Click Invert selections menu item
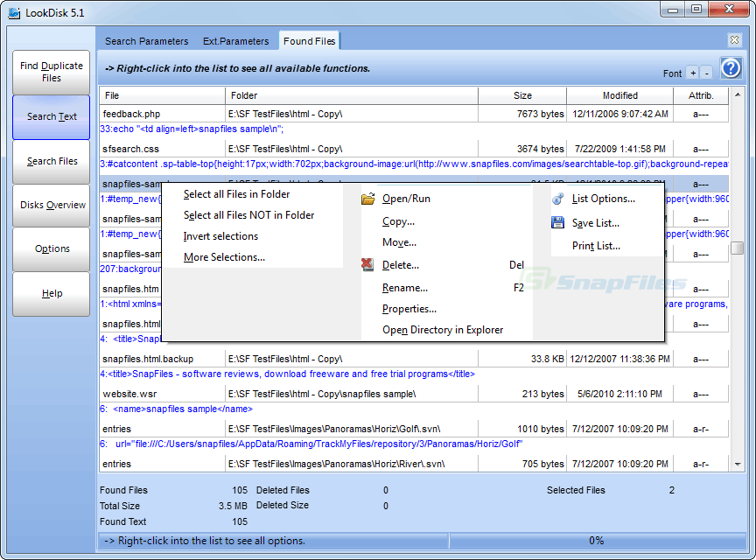Image resolution: width=756 pixels, height=560 pixels. point(220,236)
